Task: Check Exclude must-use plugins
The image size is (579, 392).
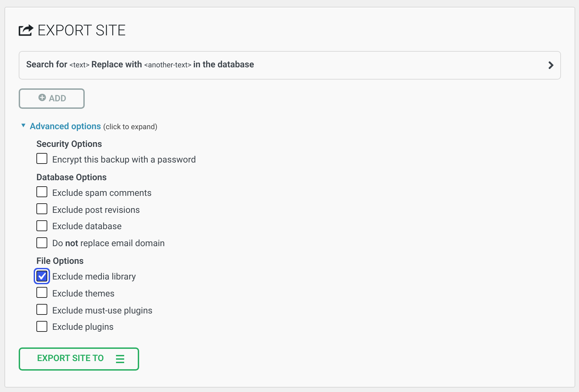Action: coord(42,309)
